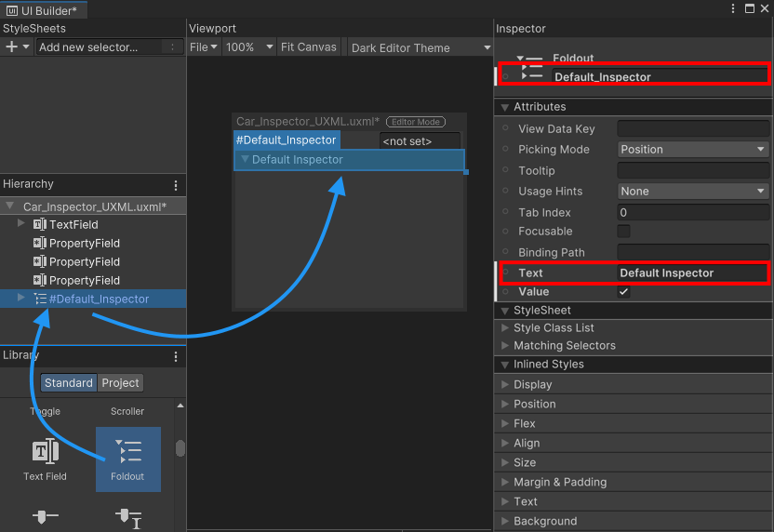Image resolution: width=774 pixels, height=532 pixels.
Task: Expand the Inlined Styles Display section
Action: pyautogui.click(x=532, y=384)
